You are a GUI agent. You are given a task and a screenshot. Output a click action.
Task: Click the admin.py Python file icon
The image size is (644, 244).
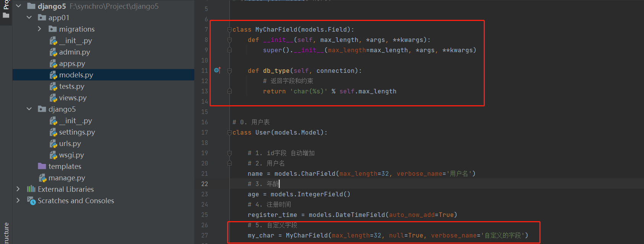point(53,52)
